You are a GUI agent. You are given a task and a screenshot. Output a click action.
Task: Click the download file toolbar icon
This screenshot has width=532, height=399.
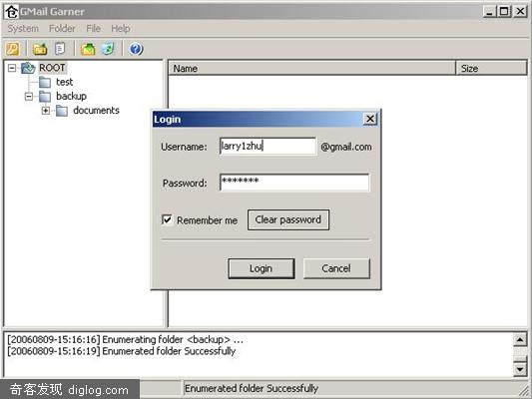tap(108, 49)
